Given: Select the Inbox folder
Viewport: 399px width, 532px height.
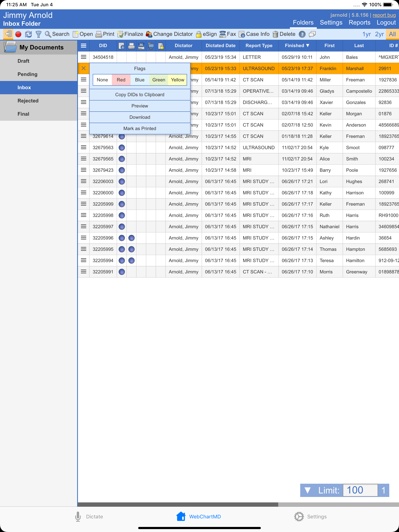Looking at the screenshot, I should [39, 88].
